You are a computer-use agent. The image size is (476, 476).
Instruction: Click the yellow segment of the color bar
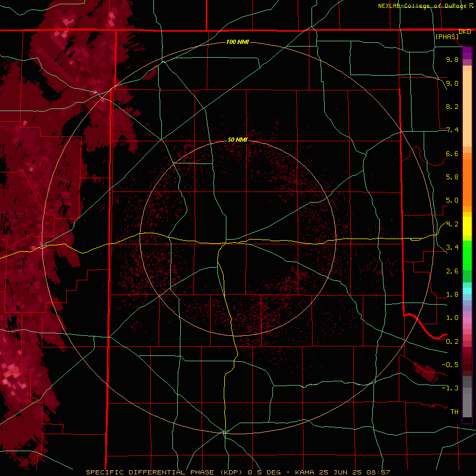[467, 226]
